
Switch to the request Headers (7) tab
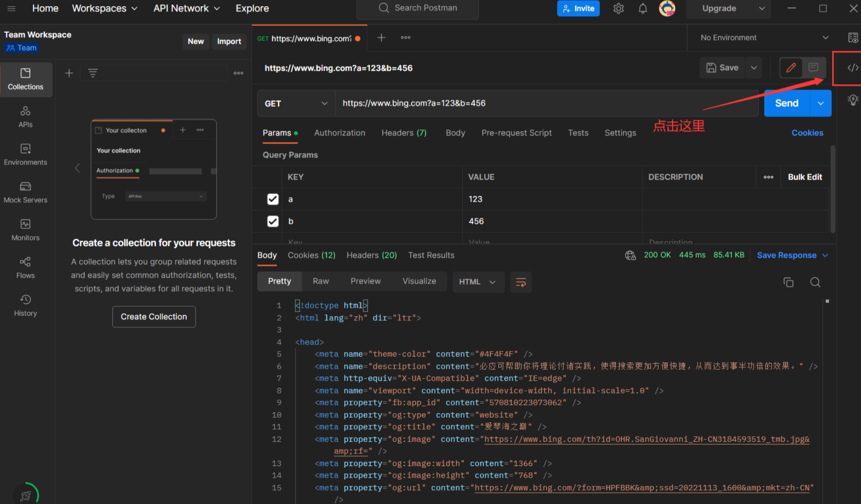click(404, 133)
